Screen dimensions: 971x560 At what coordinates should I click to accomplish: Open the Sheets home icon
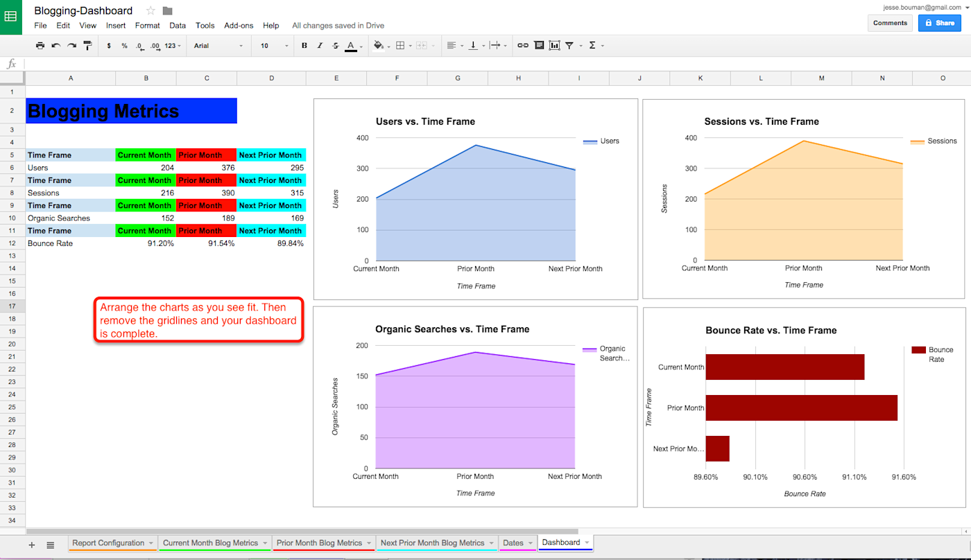tap(11, 17)
